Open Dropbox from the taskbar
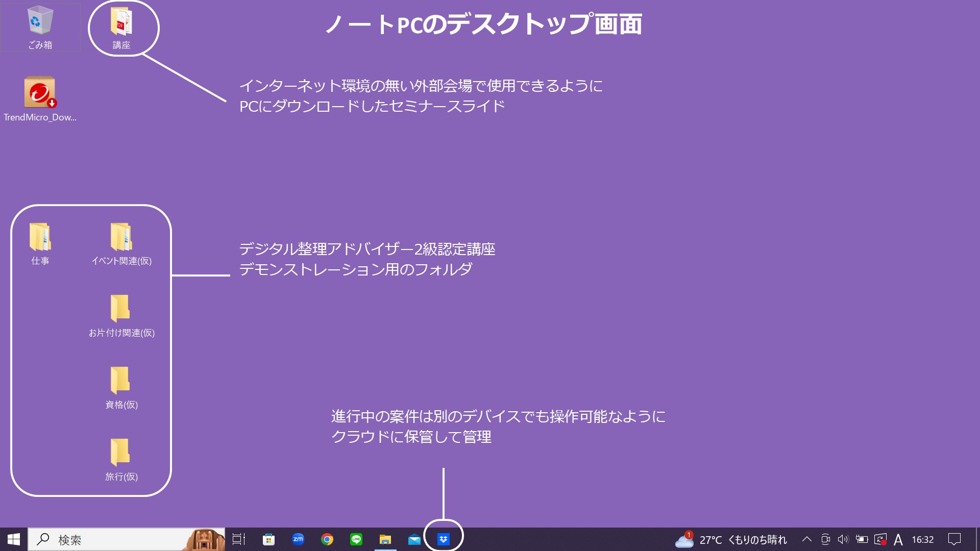This screenshot has height=551, width=980. pyautogui.click(x=444, y=539)
